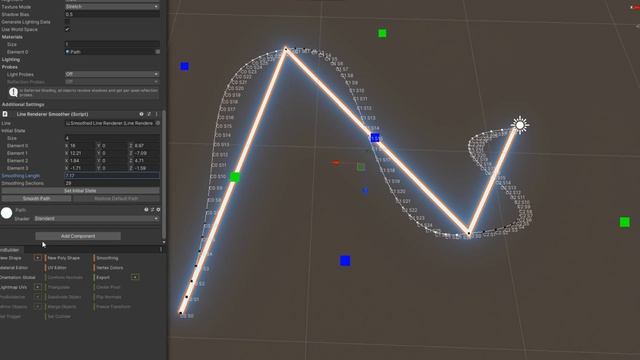Open the Lightmap UVs options plus button

point(38,287)
